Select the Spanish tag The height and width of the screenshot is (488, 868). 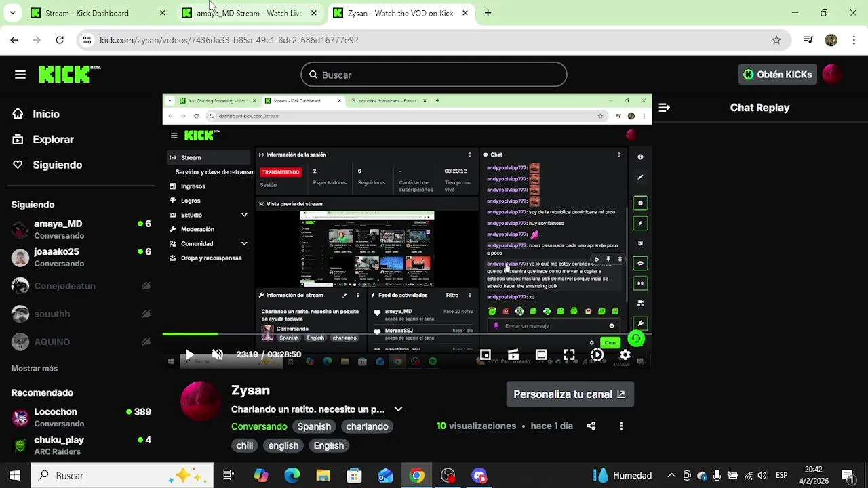314,426
